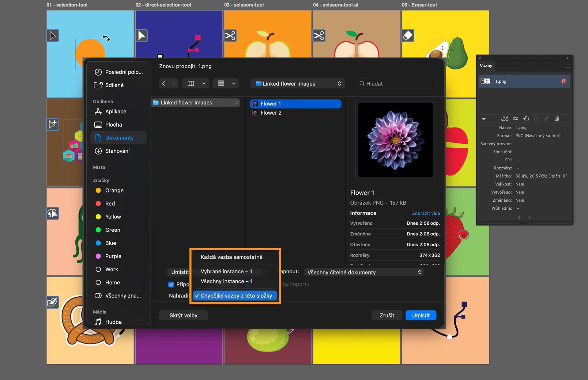Click the Skrýt volby button
This screenshot has width=588, height=380.
[x=183, y=315]
